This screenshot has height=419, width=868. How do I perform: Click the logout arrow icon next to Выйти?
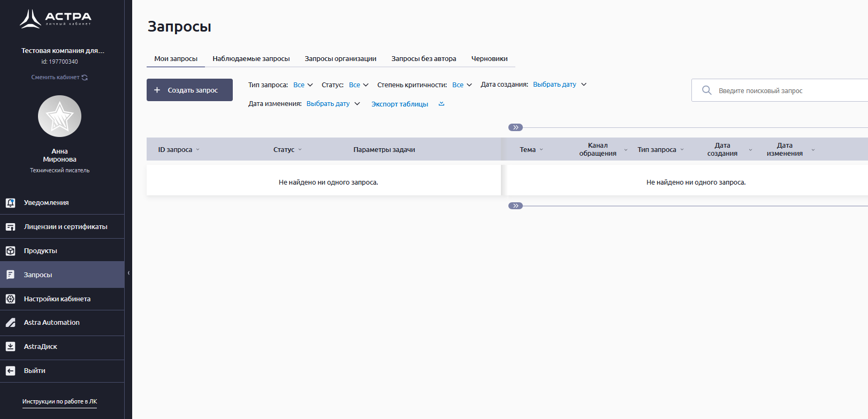[x=10, y=371]
